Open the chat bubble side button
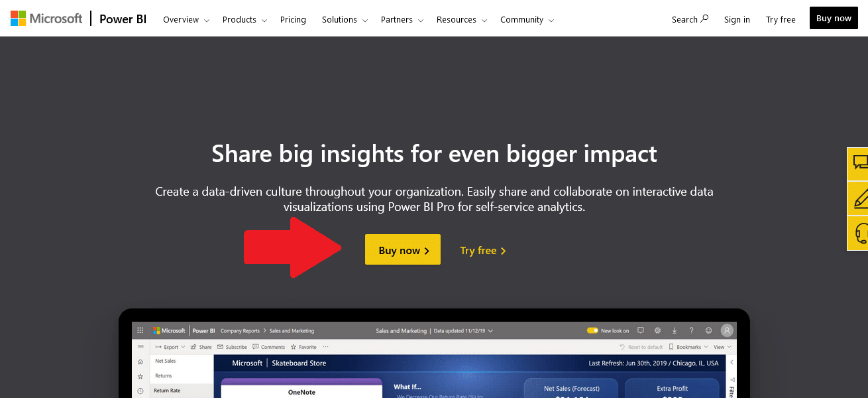The width and height of the screenshot is (868, 398). (859, 163)
